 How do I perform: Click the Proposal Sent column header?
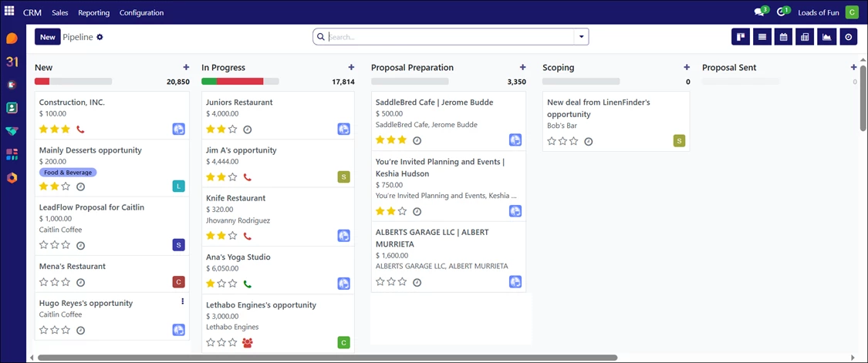pyautogui.click(x=729, y=68)
